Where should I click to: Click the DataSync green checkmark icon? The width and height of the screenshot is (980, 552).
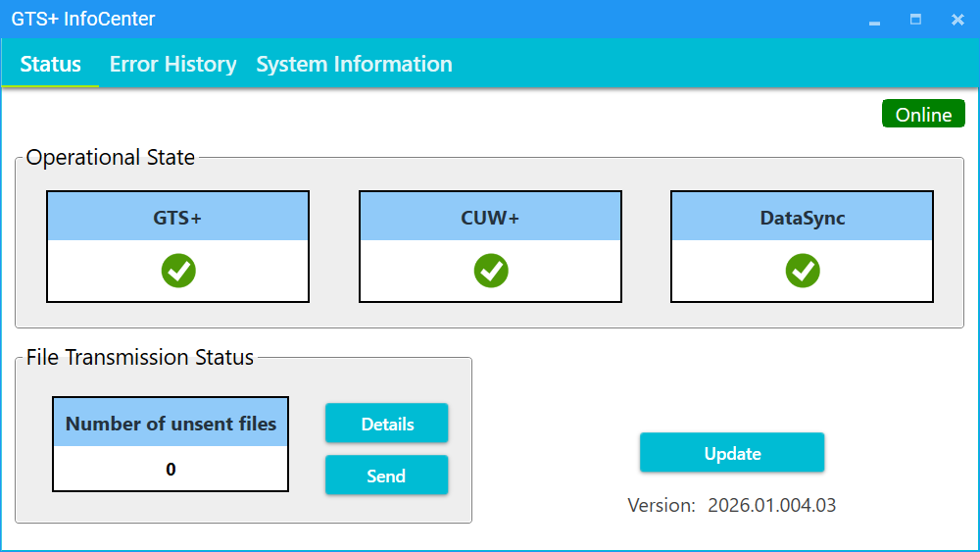pyautogui.click(x=803, y=271)
